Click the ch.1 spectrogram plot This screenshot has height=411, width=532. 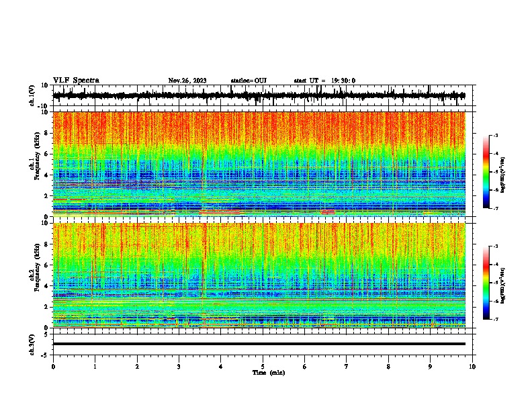[259, 164]
